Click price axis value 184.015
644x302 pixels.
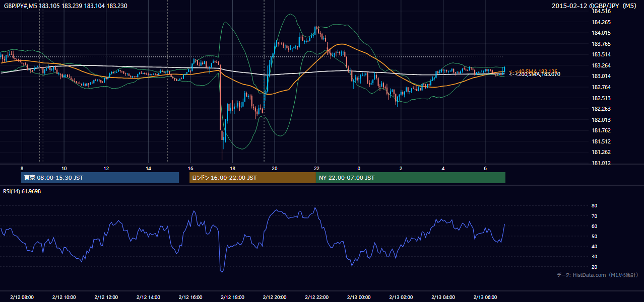(x=601, y=33)
